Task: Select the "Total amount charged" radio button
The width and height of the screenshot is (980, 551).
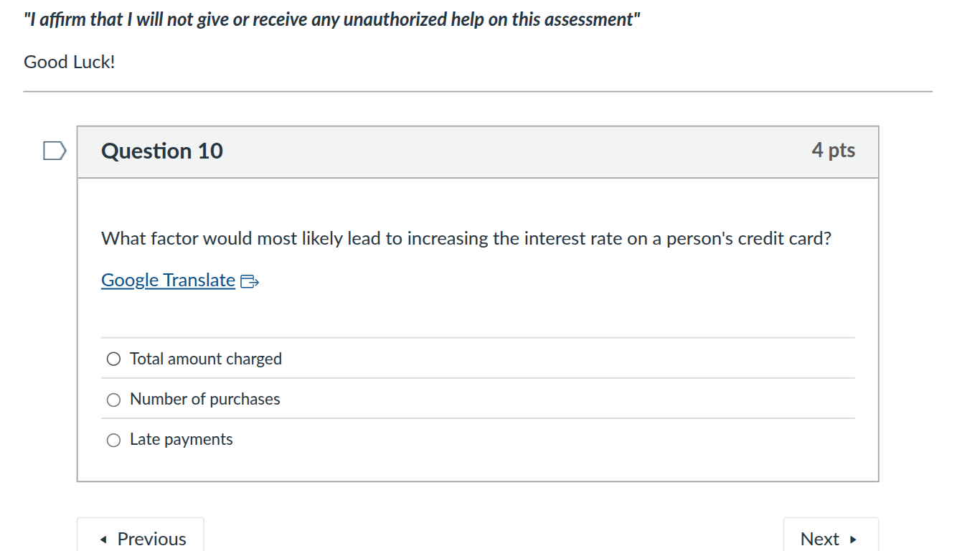Action: [x=113, y=358]
